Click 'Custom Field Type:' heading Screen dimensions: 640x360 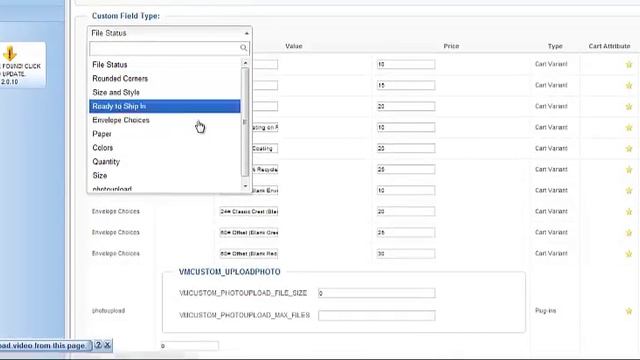[x=126, y=16]
